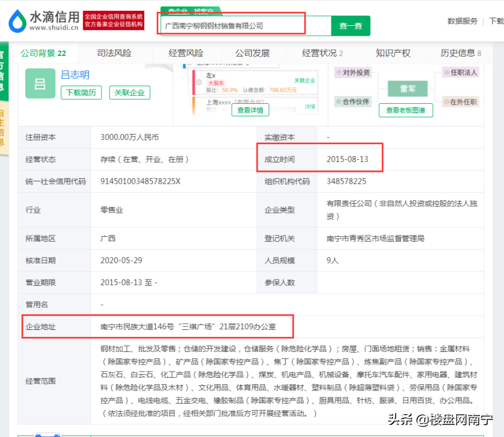This screenshot has width=504, height=437.
Task: Open 查看老板图谱 button
Action: tap(406, 110)
